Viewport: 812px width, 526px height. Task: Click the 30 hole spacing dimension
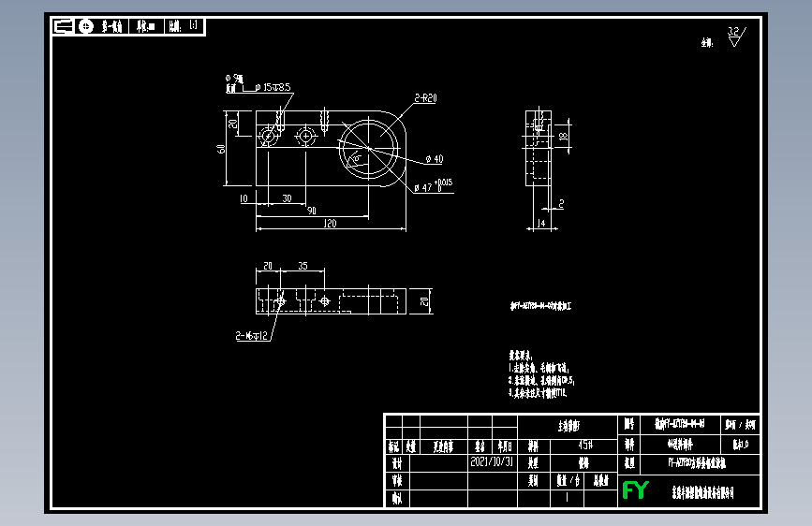[x=287, y=198]
